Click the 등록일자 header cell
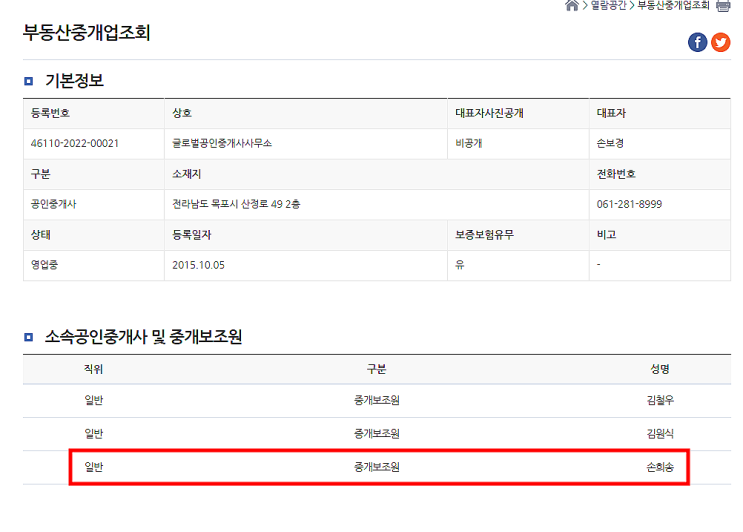This screenshot has height=532, width=743. coord(306,234)
